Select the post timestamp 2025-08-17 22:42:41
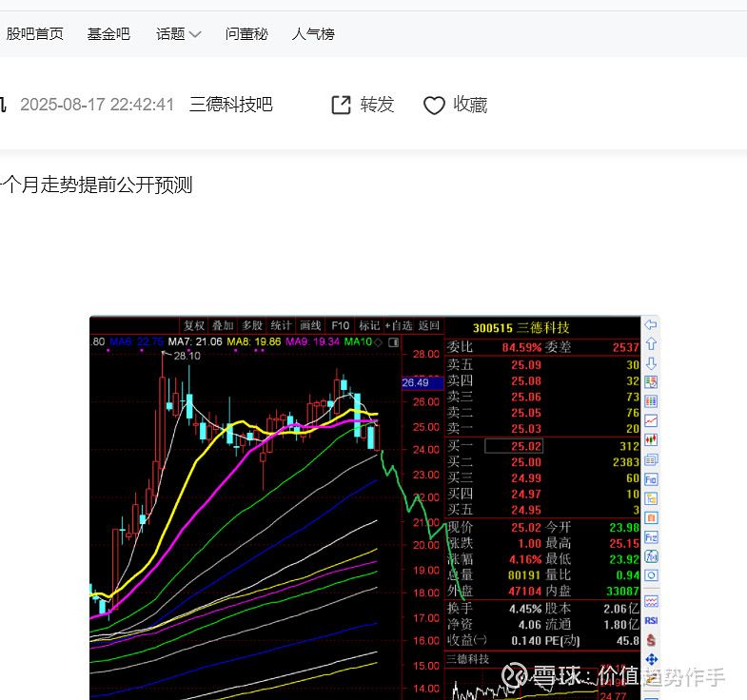Image resolution: width=747 pixels, height=700 pixels. click(x=97, y=105)
